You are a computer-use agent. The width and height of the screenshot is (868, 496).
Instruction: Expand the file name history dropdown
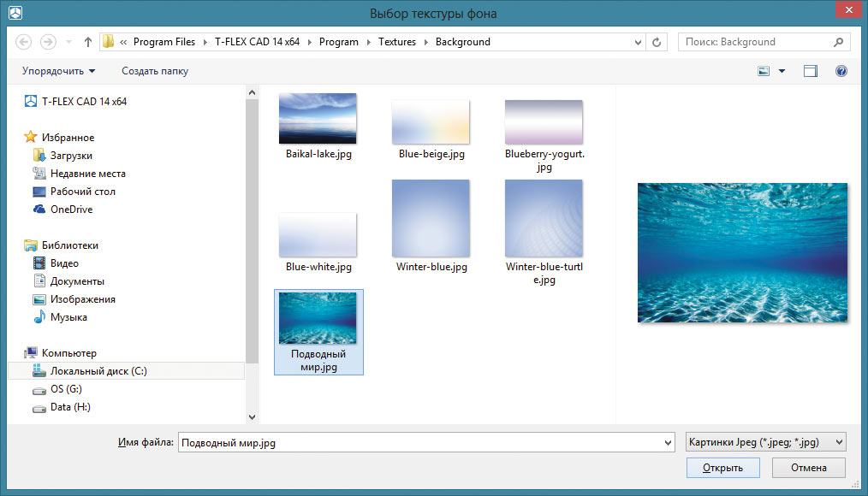pos(669,442)
